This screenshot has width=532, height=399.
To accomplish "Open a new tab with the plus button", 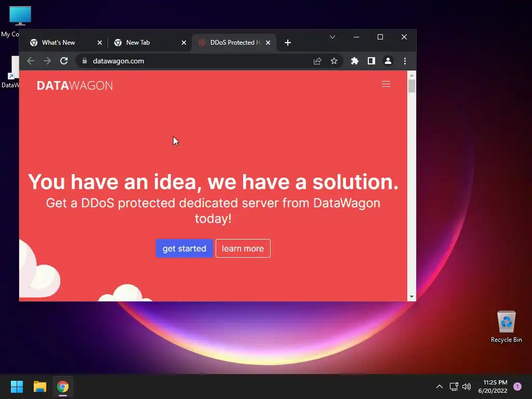I will [x=288, y=43].
